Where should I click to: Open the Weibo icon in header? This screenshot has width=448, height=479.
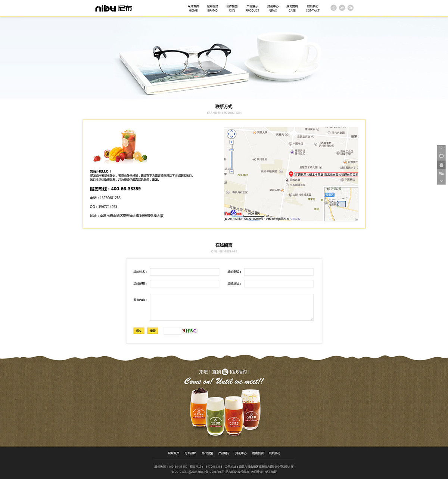[342, 8]
